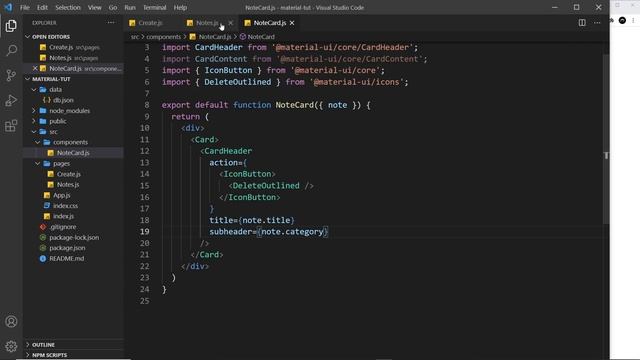
Task: Open db.json in the file tree
Action: [63, 100]
